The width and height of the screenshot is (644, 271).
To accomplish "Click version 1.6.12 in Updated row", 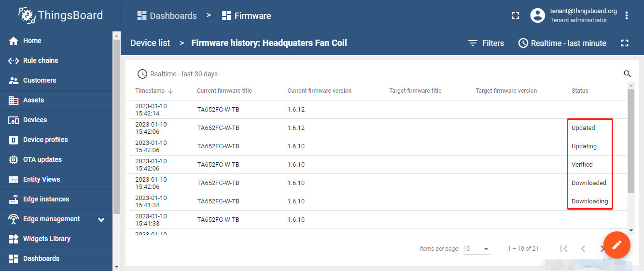I will pyautogui.click(x=296, y=128).
